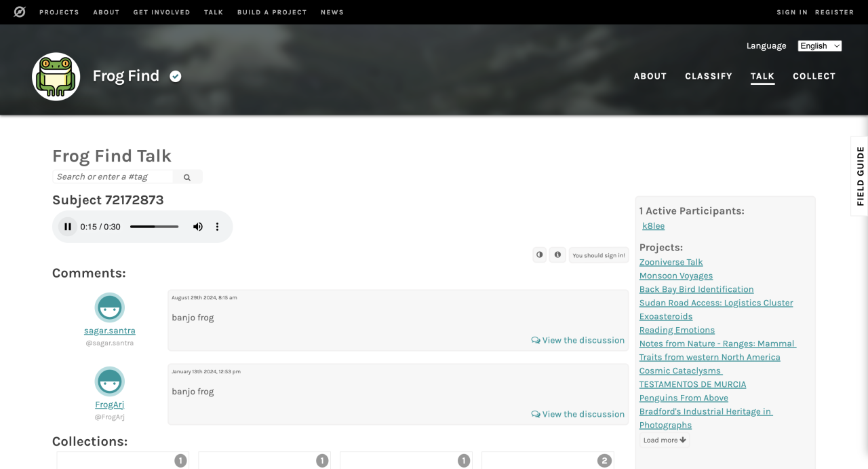Open Bradford's Industrial Heritage in Photographs
Screen dimensions: 868x469
click(706, 418)
